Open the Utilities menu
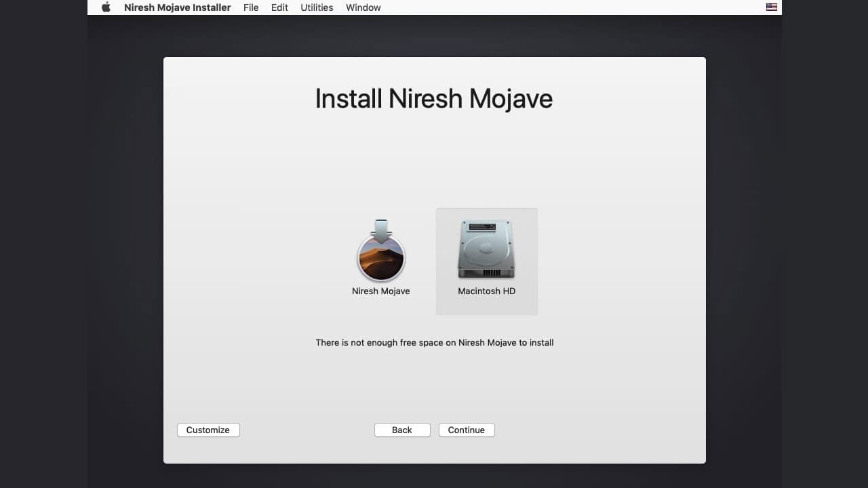This screenshot has height=488, width=868. [x=316, y=7]
